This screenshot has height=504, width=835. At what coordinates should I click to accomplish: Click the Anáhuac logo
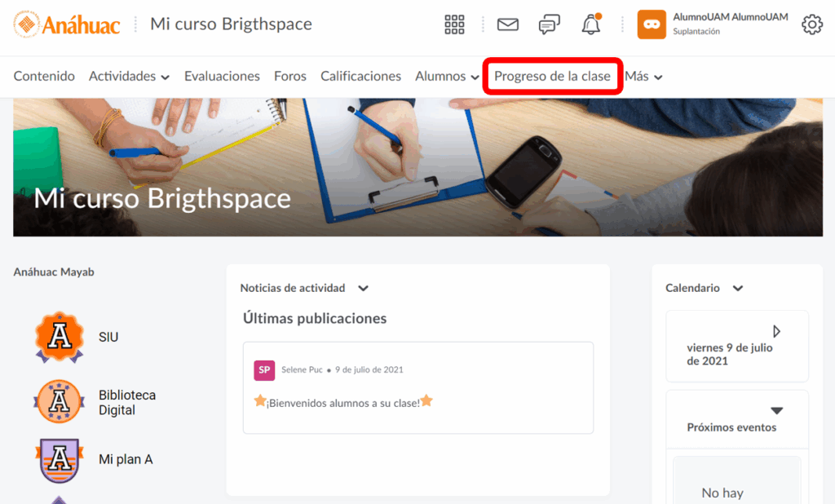pyautogui.click(x=67, y=24)
